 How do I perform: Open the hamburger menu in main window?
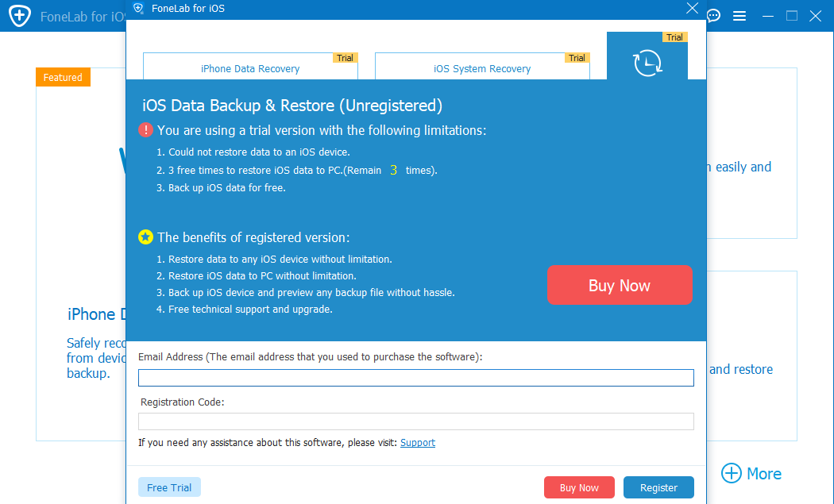(x=739, y=16)
